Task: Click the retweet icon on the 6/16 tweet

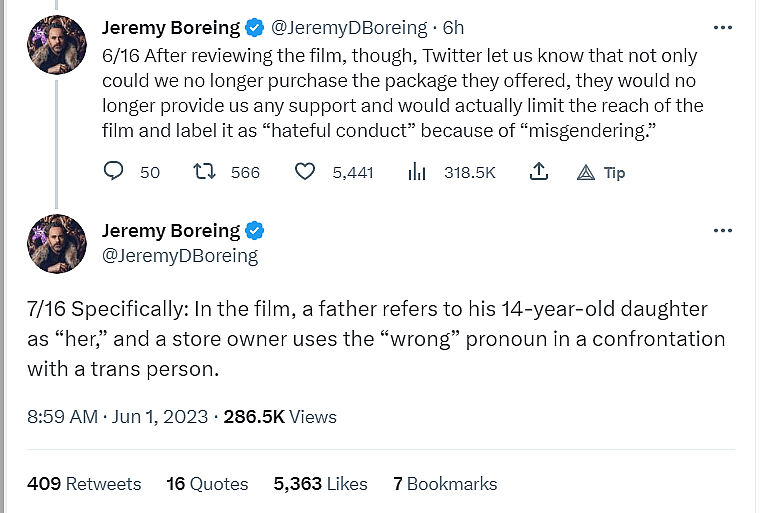Action: [x=204, y=172]
